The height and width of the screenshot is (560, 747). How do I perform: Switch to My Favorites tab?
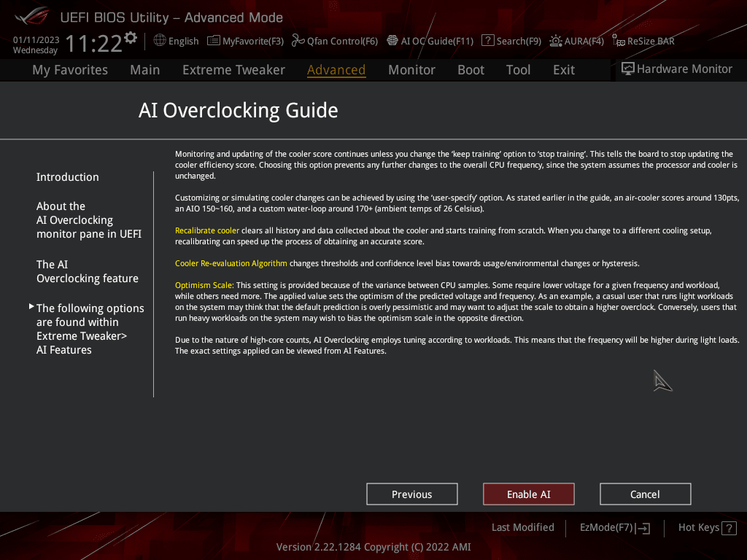(70, 70)
